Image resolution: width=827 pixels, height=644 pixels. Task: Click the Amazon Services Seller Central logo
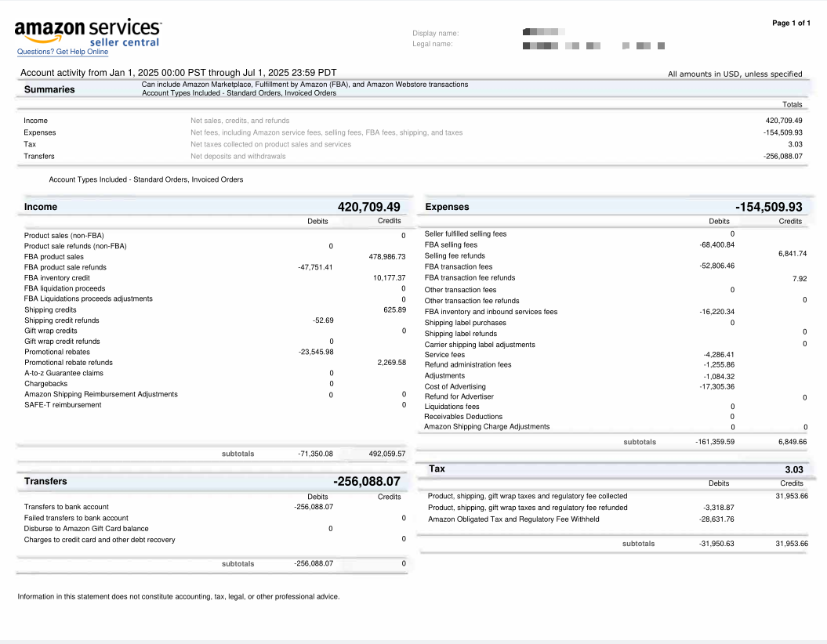88,33
